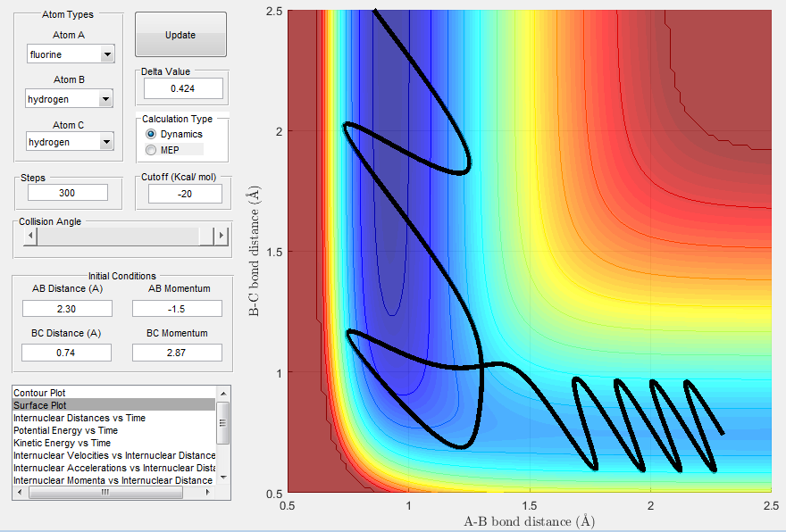The image size is (786, 532).
Task: Click the Cutoff value field
Action: click(185, 194)
